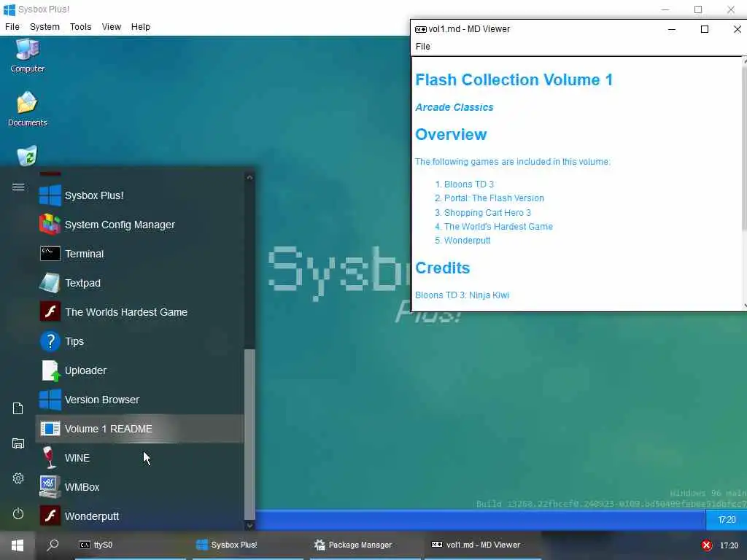747x560 pixels.
Task: Click the 'Flash Collection Volume 1' heading
Action: pos(514,79)
